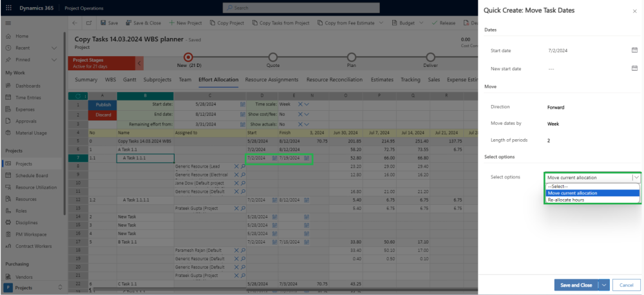This screenshot has width=644, height=295.
Task: Click the grid refresh icon in header corner
Action: coord(78,96)
